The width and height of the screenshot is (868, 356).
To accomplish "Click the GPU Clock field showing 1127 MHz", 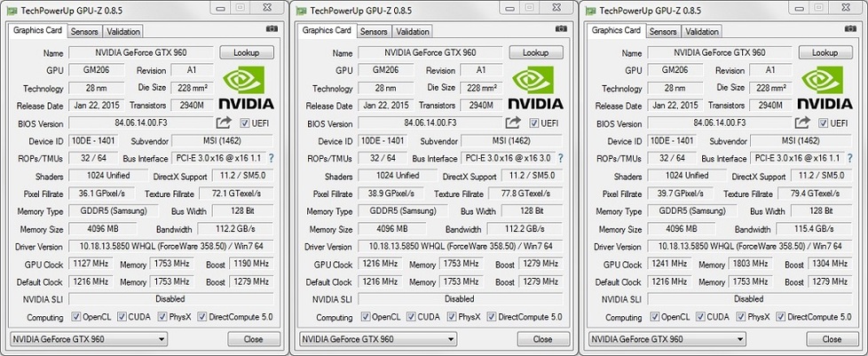I will [x=91, y=264].
